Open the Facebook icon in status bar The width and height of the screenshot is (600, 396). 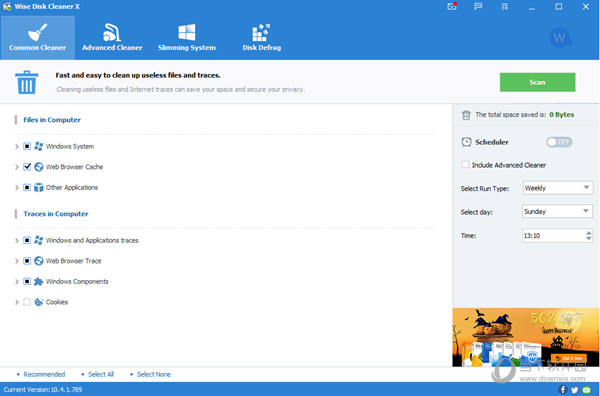(562, 389)
